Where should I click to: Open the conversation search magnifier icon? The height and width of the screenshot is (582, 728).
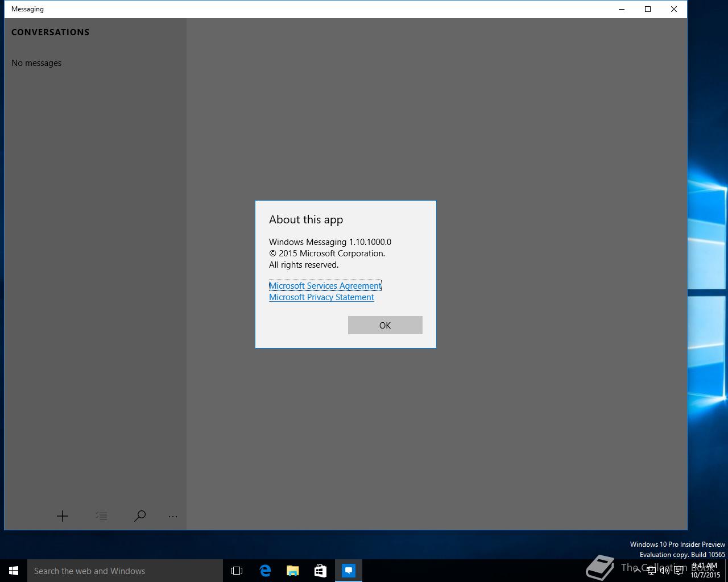pos(140,516)
